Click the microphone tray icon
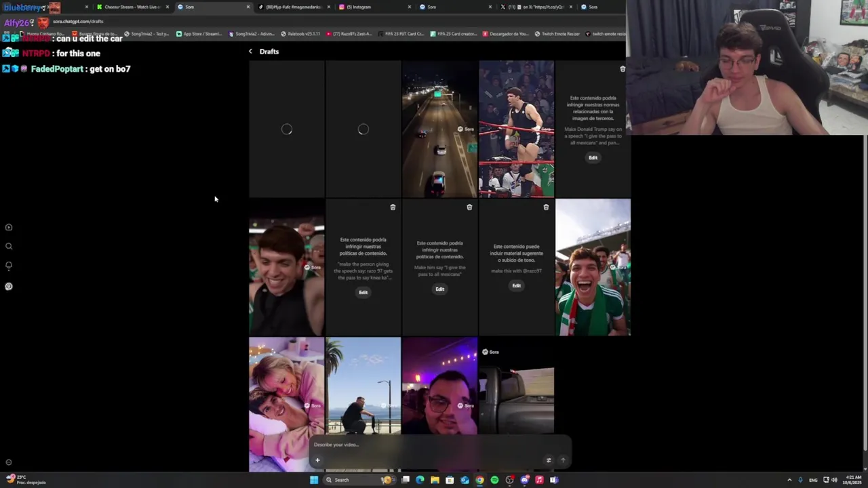The height and width of the screenshot is (488, 868). 800,481
